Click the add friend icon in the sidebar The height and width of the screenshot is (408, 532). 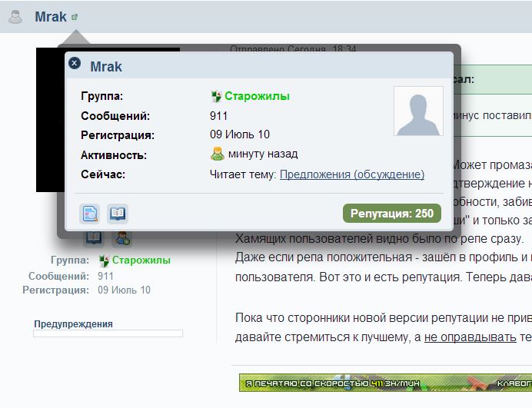pos(122,237)
